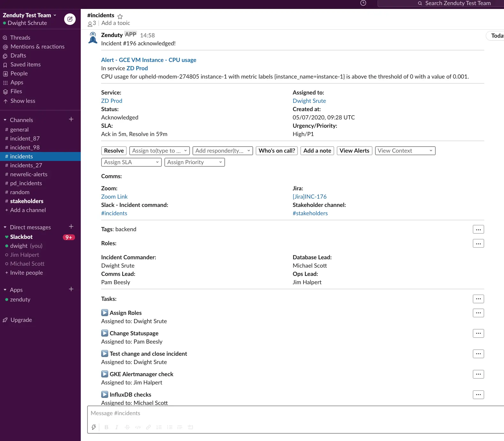Open the Add responder dropdown

pos(223,151)
